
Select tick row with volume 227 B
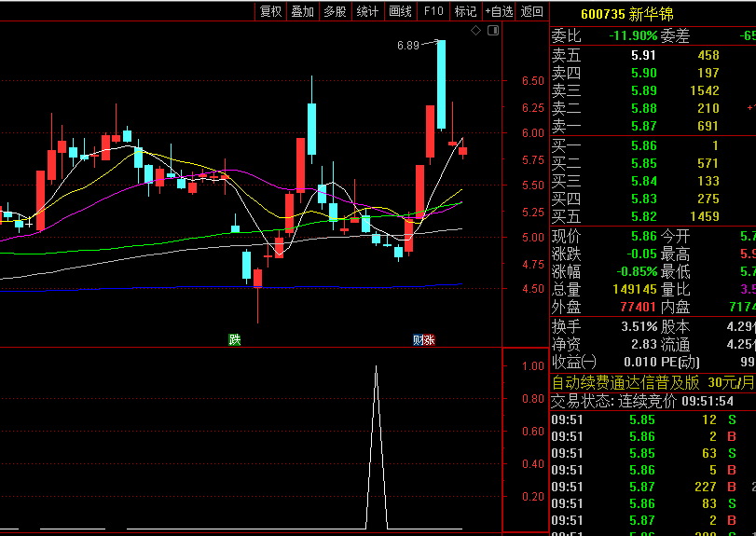pos(653,487)
